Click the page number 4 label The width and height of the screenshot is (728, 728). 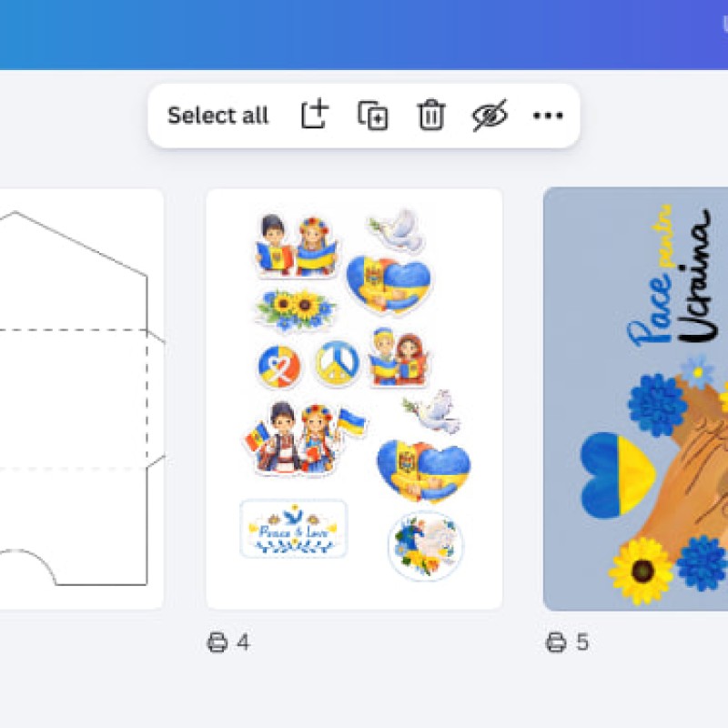[x=243, y=642]
